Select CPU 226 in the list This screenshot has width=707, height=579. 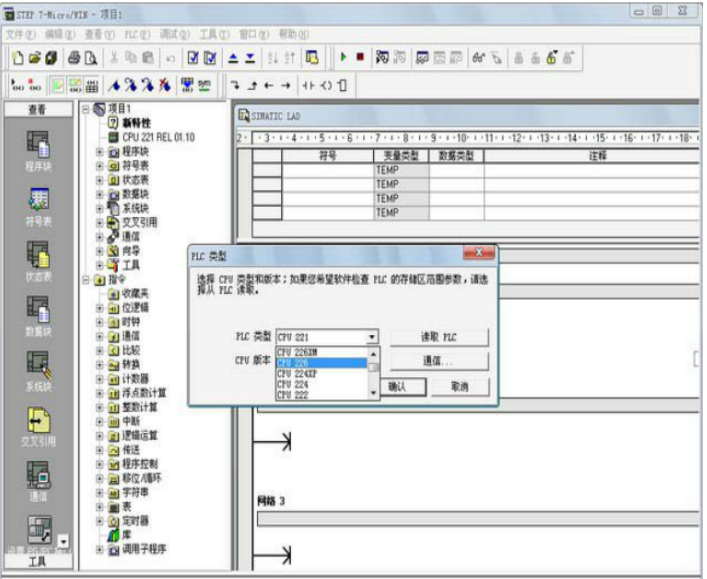coord(321,363)
